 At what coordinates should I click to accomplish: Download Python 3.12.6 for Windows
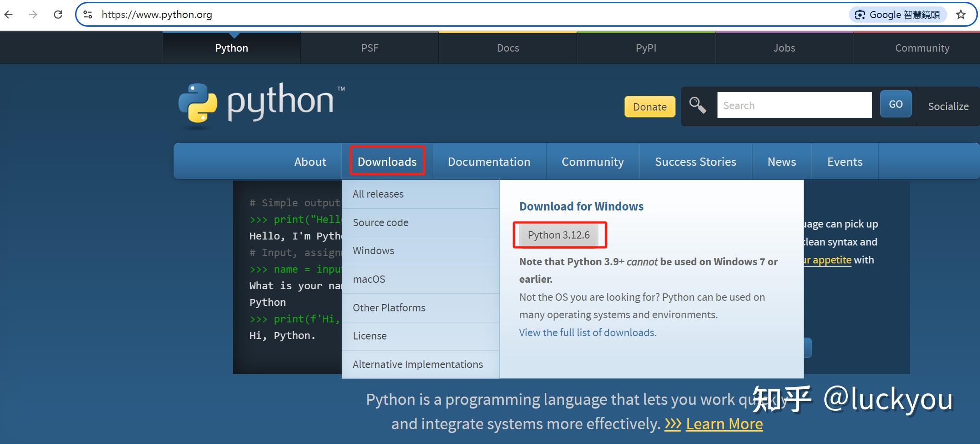pos(559,235)
